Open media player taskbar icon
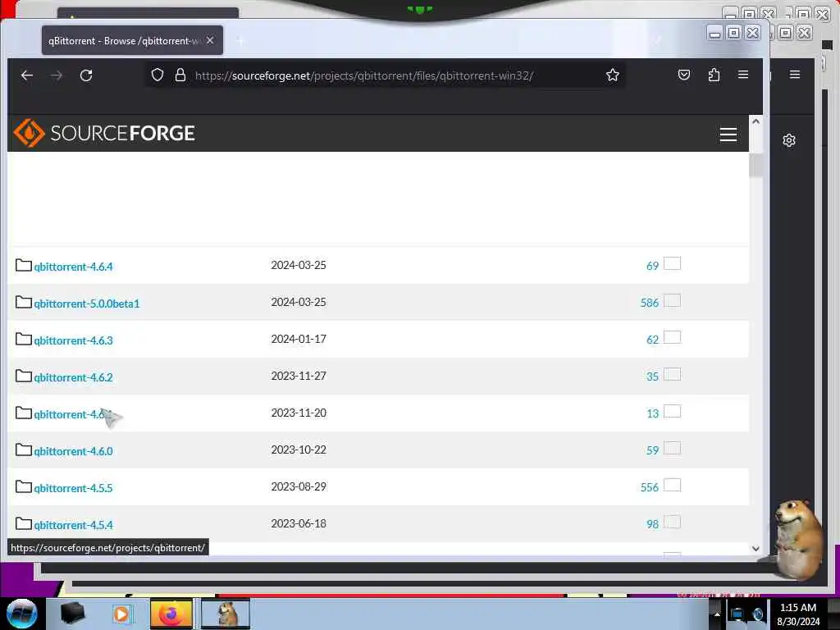 click(x=121, y=614)
